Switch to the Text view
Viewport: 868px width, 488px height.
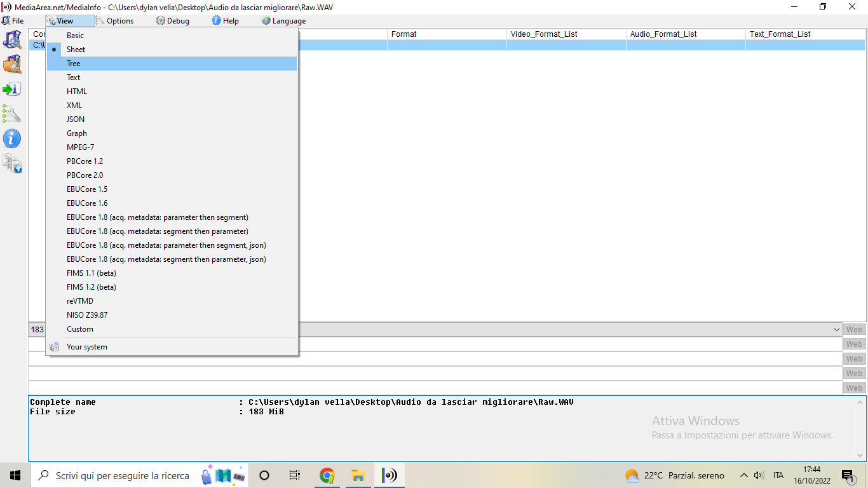172,78
